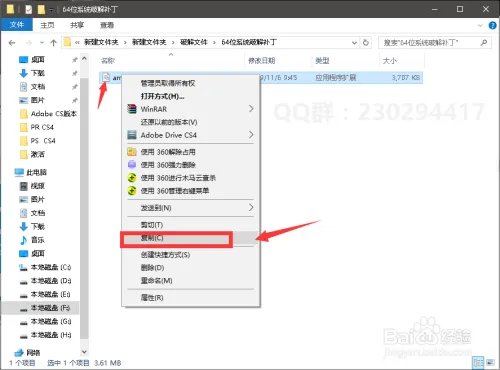The height and width of the screenshot is (370, 500).
Task: Open the recent locations dropdown arrow
Action: pos(42,43)
